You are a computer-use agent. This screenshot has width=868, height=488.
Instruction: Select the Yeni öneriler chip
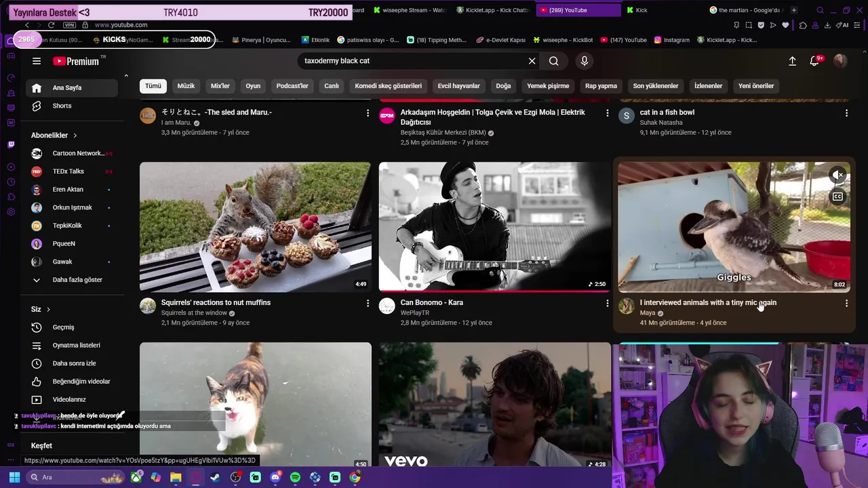point(756,86)
